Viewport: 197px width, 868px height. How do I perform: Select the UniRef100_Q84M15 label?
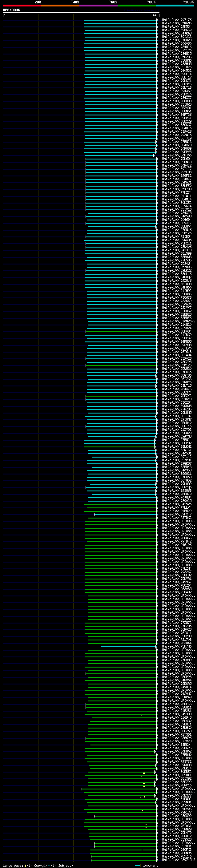(177, 54)
